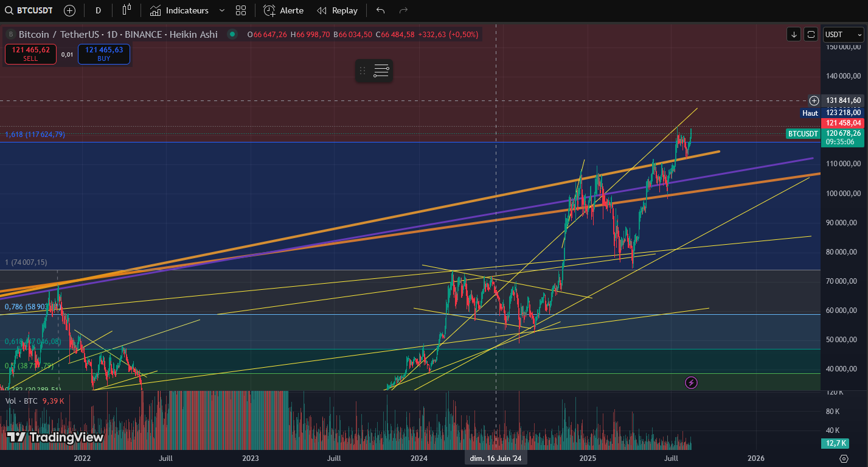This screenshot has width=868, height=467.
Task: Open the Indicateurs menu
Action: click(x=179, y=10)
